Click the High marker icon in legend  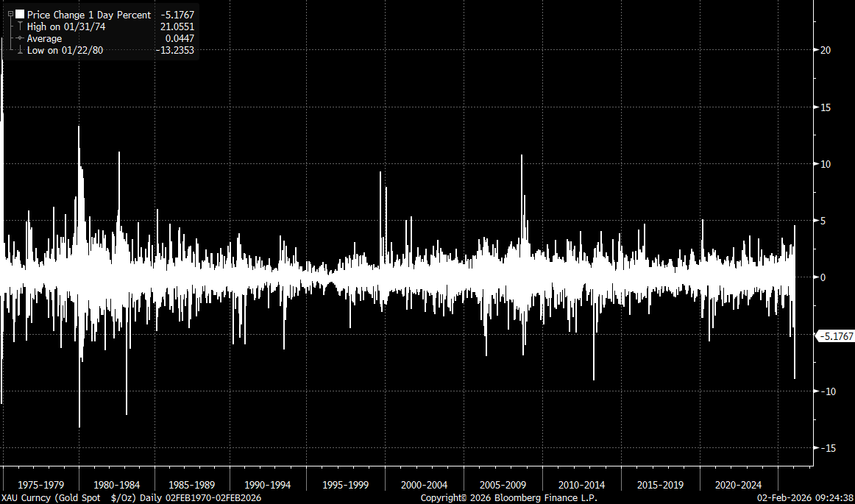click(20, 26)
